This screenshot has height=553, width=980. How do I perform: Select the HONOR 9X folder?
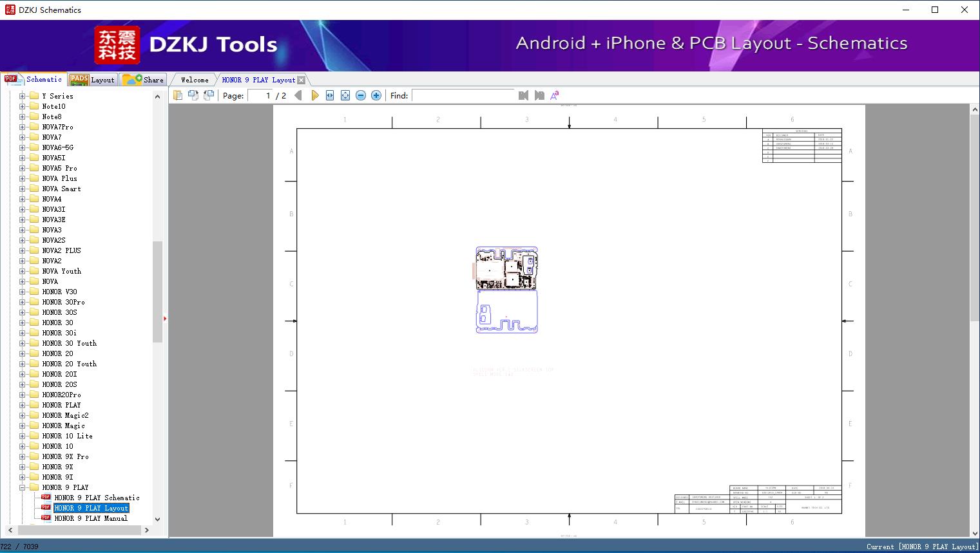pyautogui.click(x=57, y=467)
